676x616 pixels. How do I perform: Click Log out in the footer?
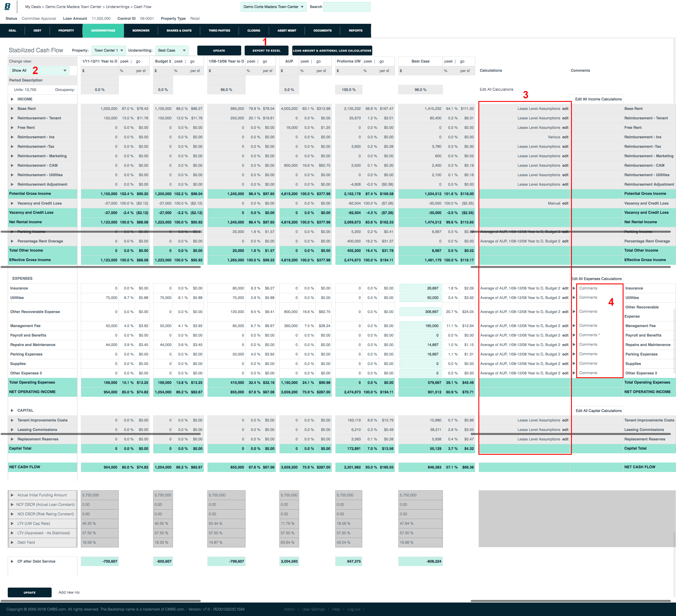pyautogui.click(x=354, y=609)
